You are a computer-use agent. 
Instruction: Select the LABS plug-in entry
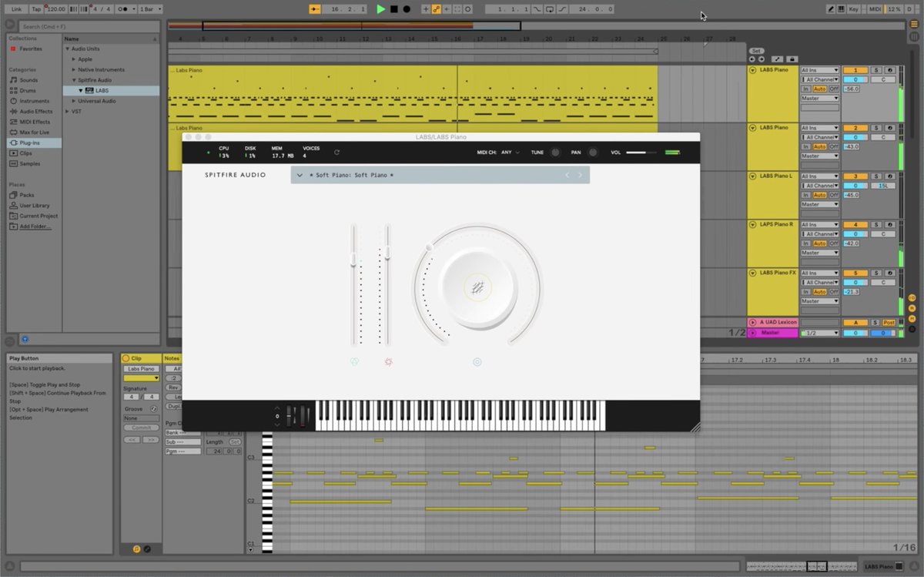coord(111,90)
